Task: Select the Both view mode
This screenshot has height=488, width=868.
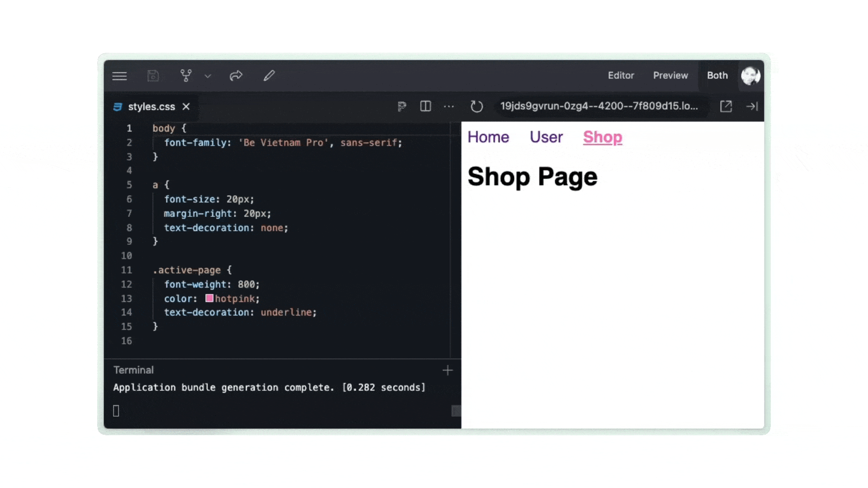Action: (x=717, y=75)
